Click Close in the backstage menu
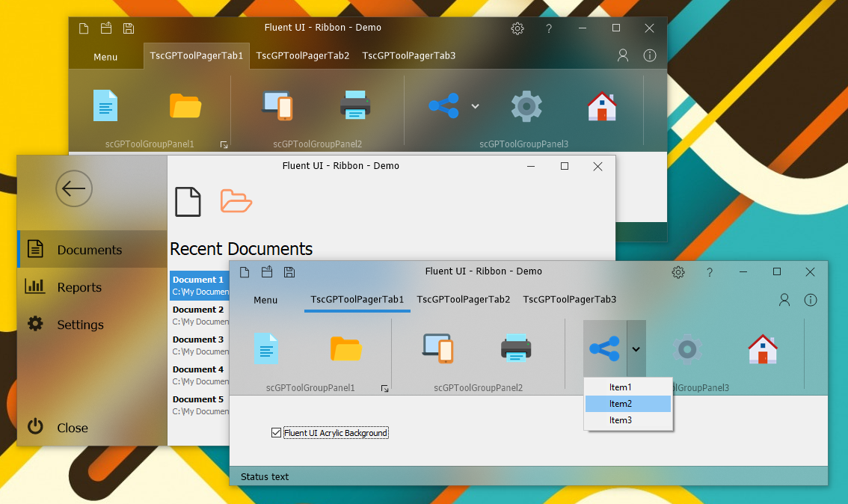848x504 pixels. (x=93, y=427)
